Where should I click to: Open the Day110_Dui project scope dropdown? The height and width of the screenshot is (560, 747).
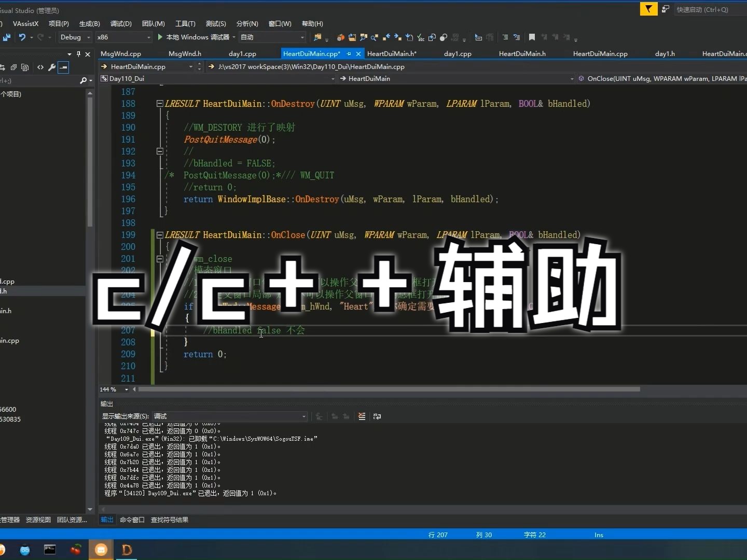tap(218, 79)
